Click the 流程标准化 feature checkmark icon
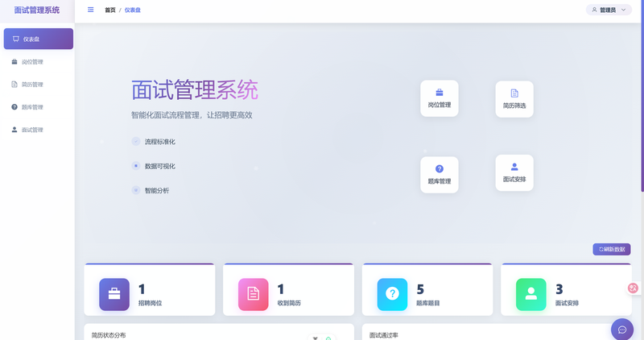644x340 pixels. pyautogui.click(x=136, y=142)
